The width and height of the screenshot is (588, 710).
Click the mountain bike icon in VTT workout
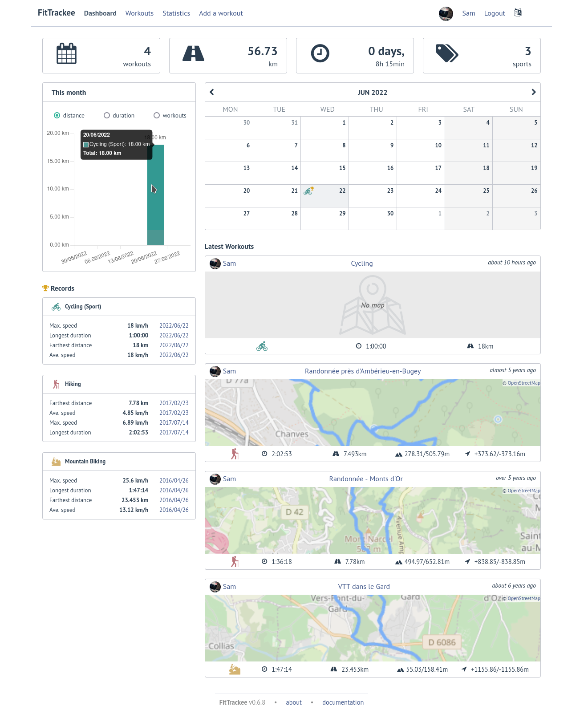(235, 669)
